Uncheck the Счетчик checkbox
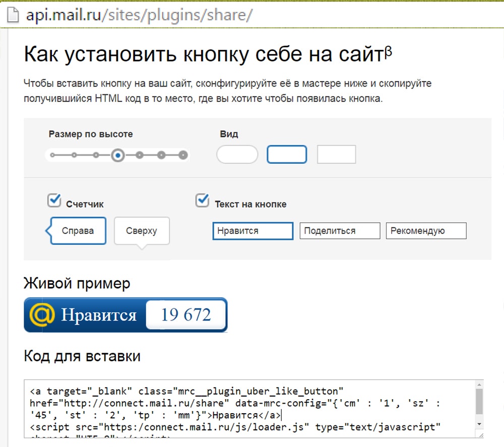The height and width of the screenshot is (447, 504). click(54, 200)
